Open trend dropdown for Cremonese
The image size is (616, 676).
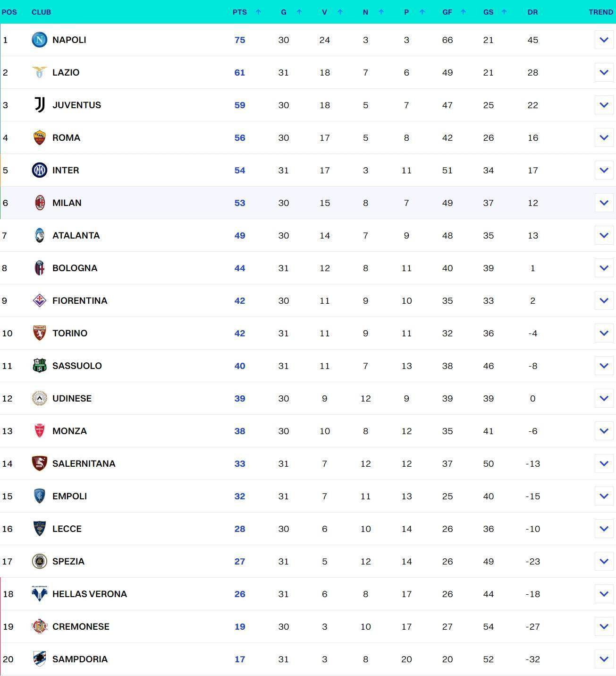pyautogui.click(x=604, y=626)
